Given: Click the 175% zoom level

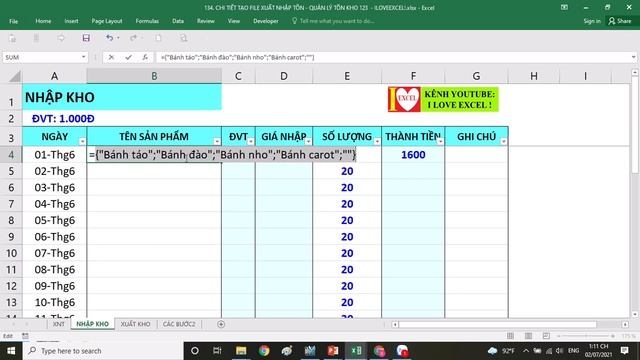Looking at the screenshot, I should click(x=629, y=336).
